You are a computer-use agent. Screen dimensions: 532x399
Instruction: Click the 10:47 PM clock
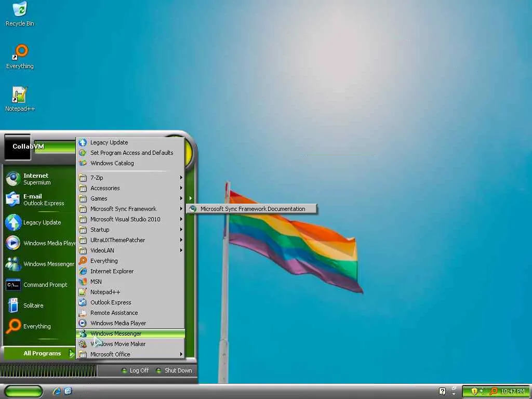pyautogui.click(x=513, y=392)
